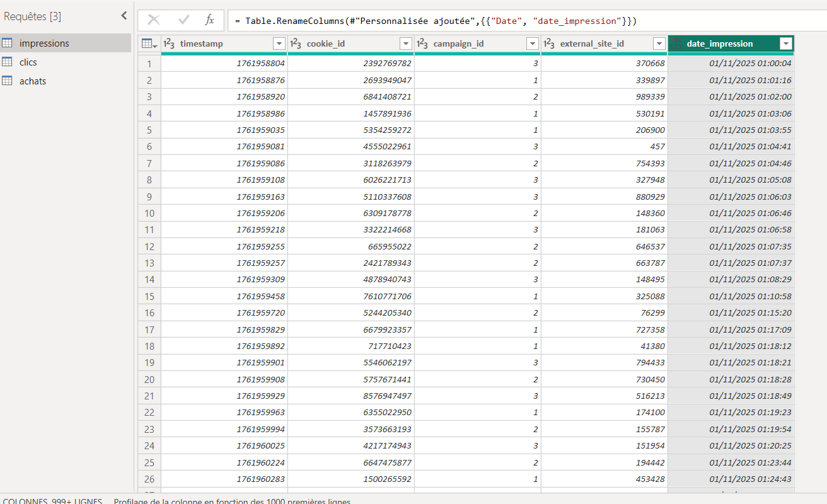Confirm the formula with the checkmark icon

pos(184,20)
